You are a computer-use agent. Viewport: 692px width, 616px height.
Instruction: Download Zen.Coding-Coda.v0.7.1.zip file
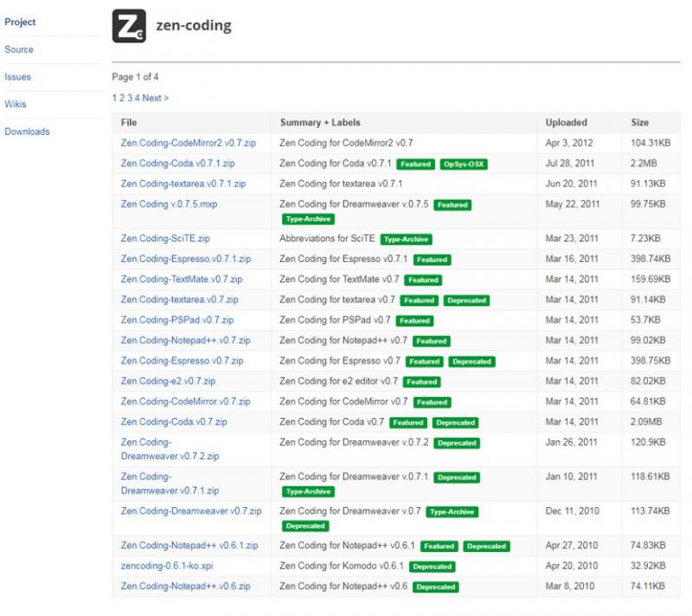coord(178,163)
